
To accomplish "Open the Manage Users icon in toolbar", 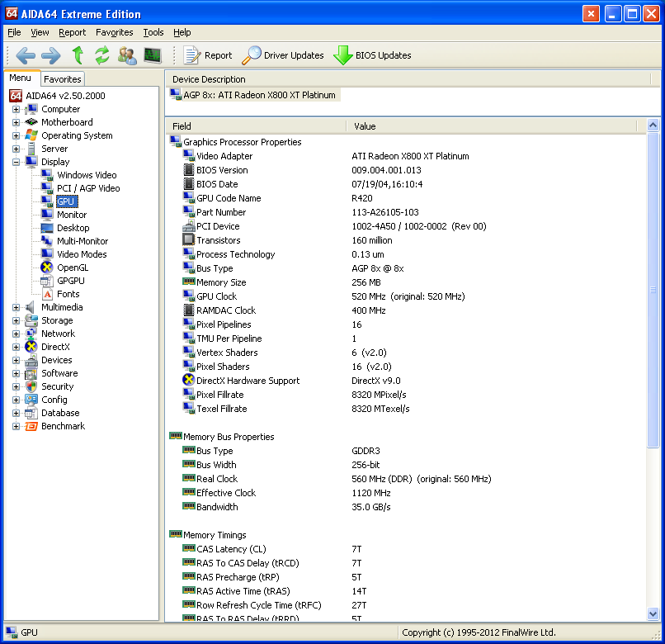I will (x=127, y=55).
